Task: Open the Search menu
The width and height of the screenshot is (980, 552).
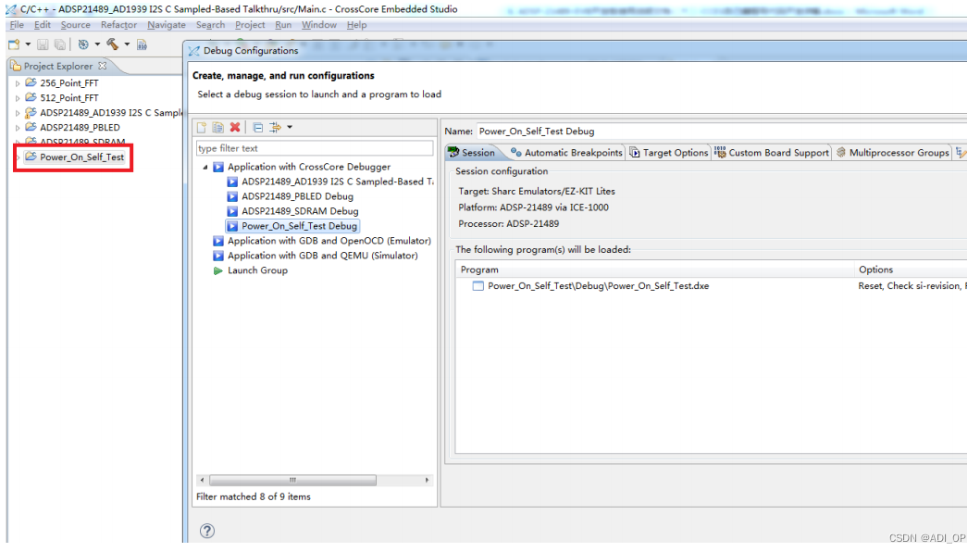Action: [210, 25]
